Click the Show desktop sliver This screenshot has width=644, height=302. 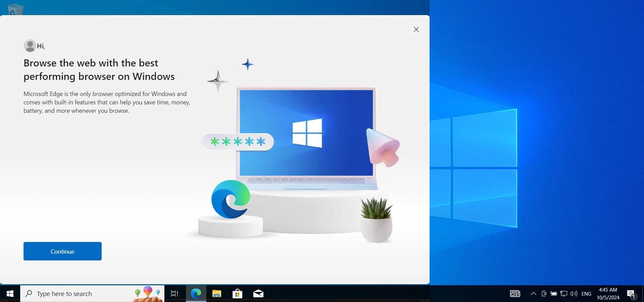coord(643,294)
